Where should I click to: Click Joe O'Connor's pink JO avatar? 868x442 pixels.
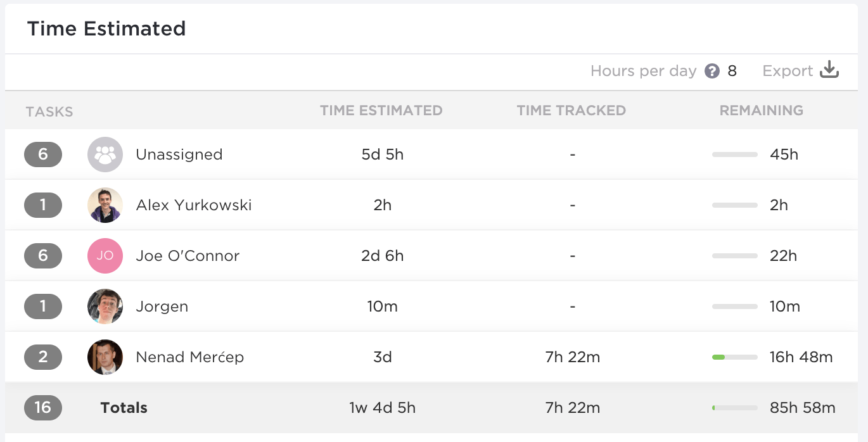[105, 256]
